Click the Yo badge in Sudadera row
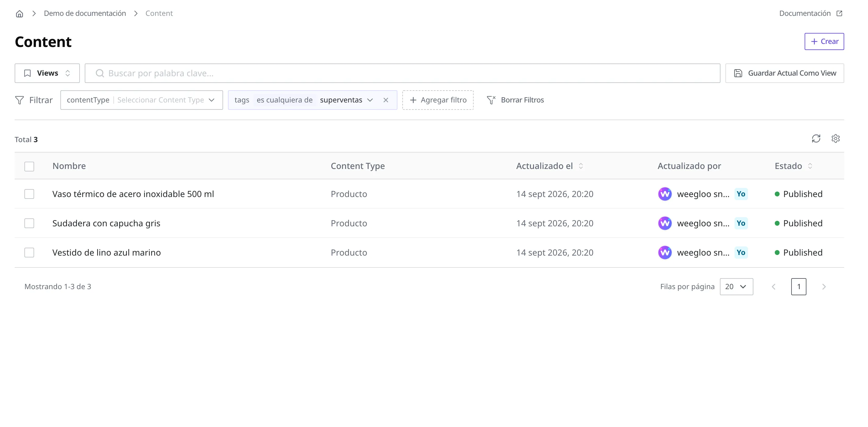 [x=741, y=223]
